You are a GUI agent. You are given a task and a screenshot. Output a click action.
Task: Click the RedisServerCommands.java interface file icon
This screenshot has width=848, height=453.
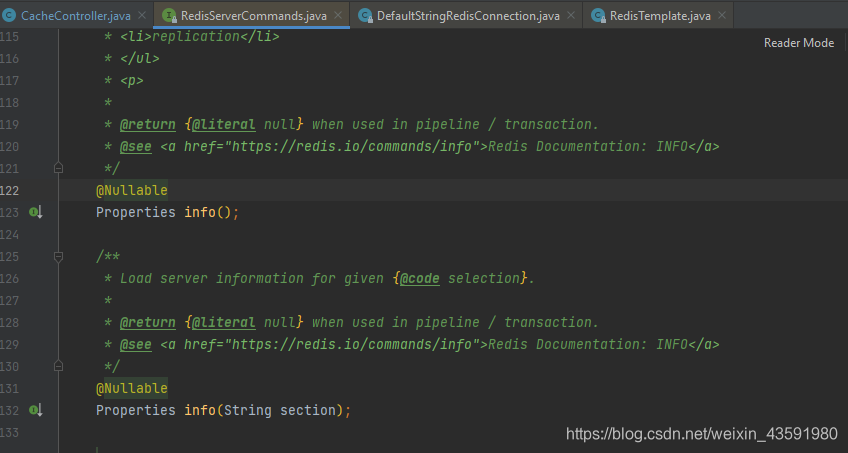[x=169, y=16]
